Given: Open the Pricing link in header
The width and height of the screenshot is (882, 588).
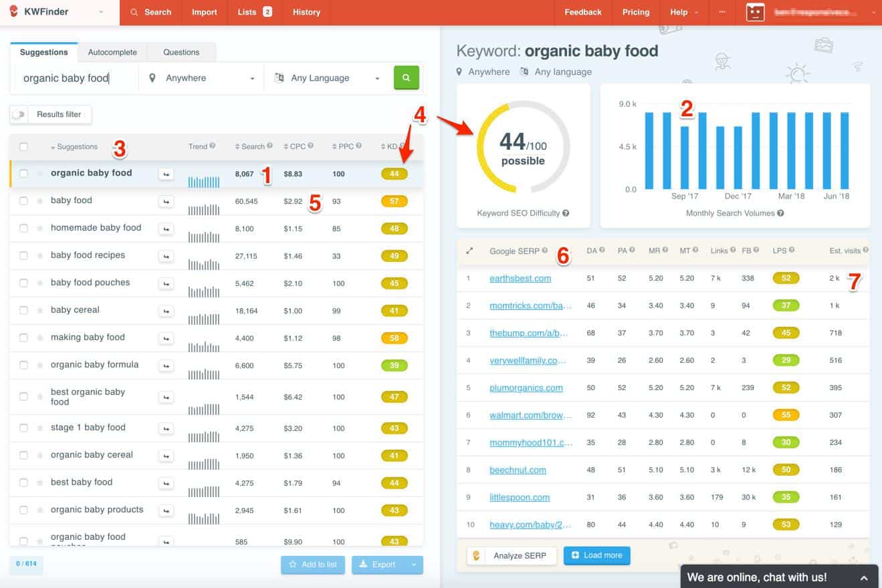Looking at the screenshot, I should pyautogui.click(x=636, y=12).
